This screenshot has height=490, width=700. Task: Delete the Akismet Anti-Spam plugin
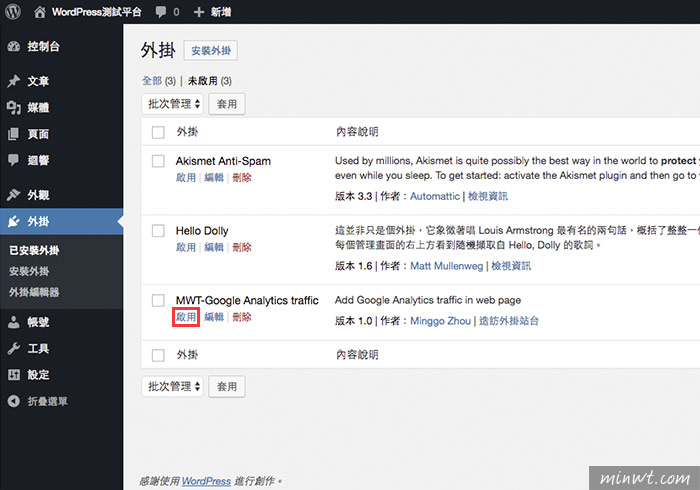pyautogui.click(x=242, y=178)
